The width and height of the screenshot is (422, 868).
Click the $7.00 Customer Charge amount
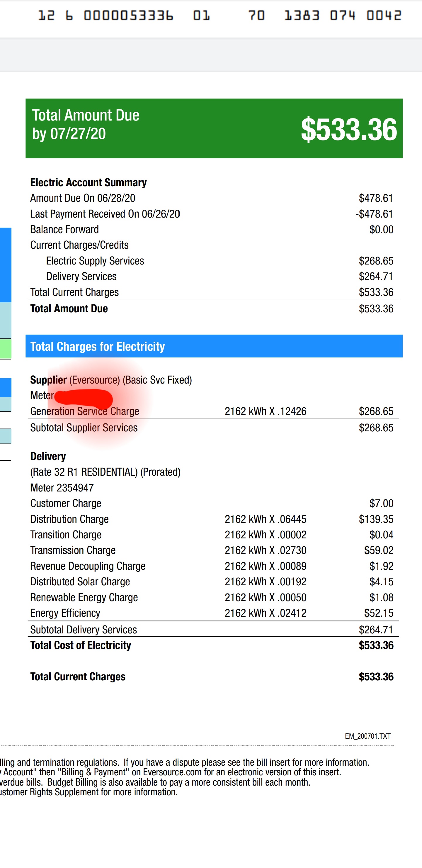[x=381, y=503]
